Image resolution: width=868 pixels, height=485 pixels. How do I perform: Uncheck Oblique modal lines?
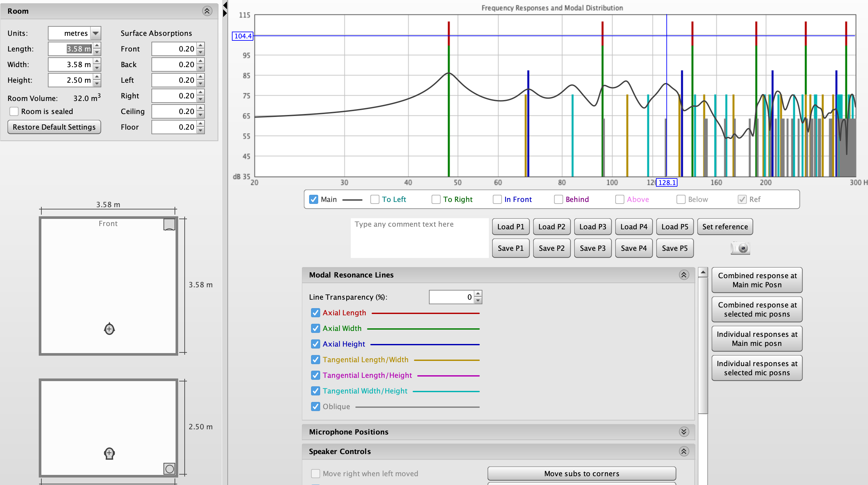(315, 407)
